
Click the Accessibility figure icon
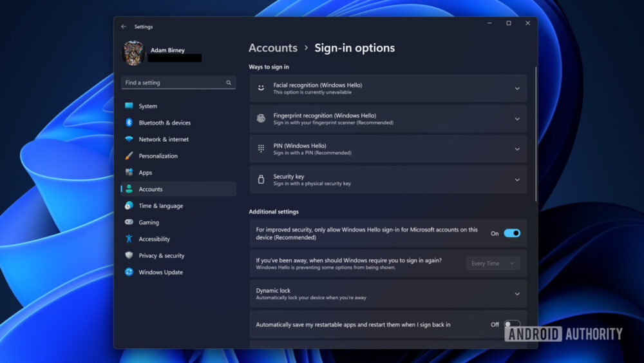tap(129, 239)
